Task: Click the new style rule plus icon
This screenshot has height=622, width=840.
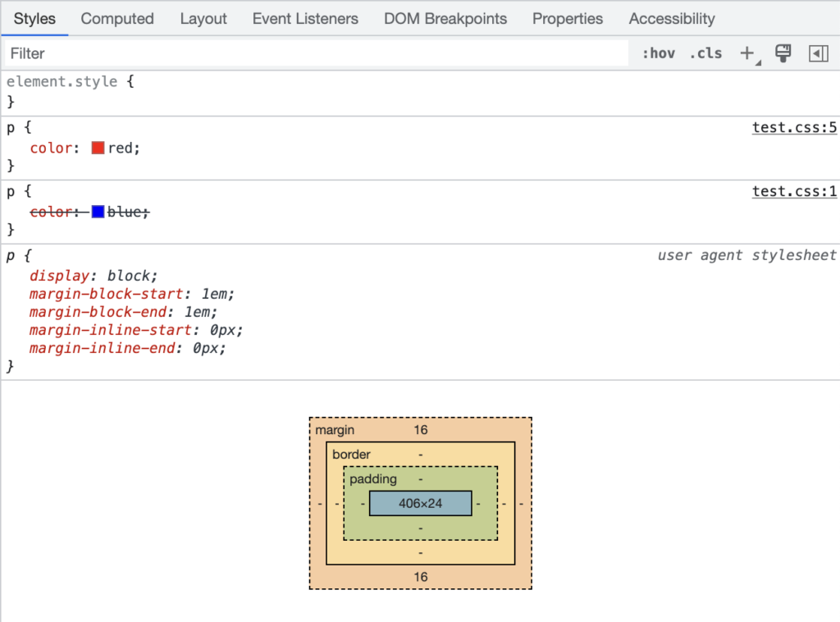Action: (746, 53)
